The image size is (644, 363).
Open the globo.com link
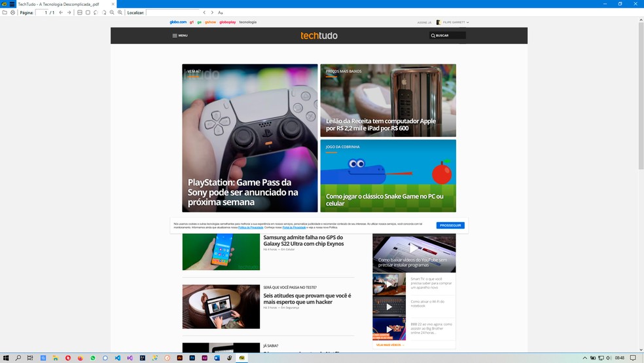point(178,22)
